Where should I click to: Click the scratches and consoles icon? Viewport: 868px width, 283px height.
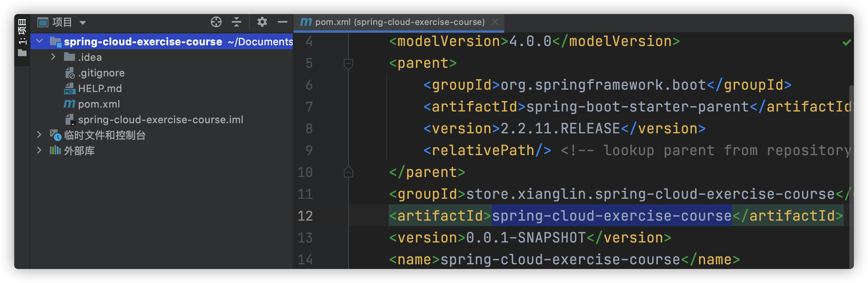tap(55, 135)
